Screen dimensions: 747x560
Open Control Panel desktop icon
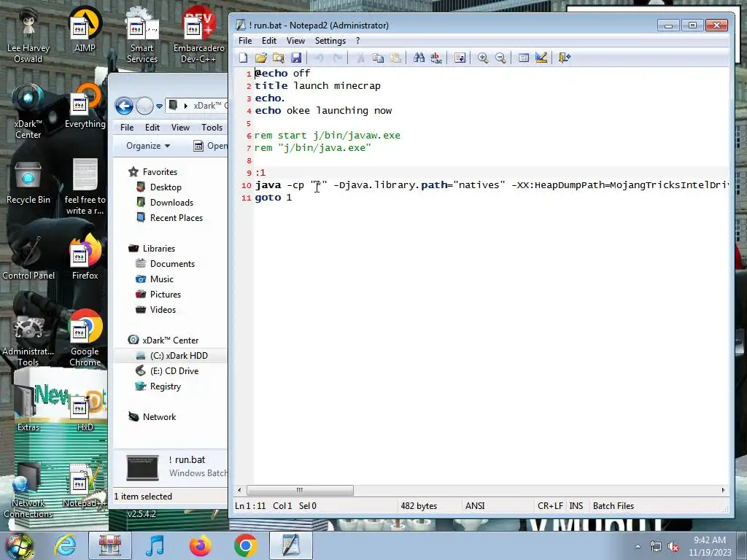[28, 257]
